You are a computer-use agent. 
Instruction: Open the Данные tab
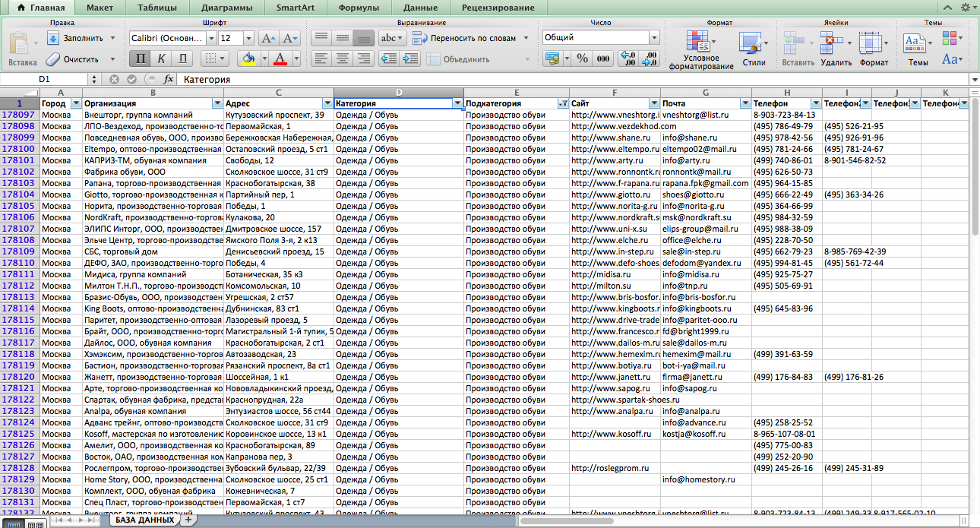(x=420, y=8)
